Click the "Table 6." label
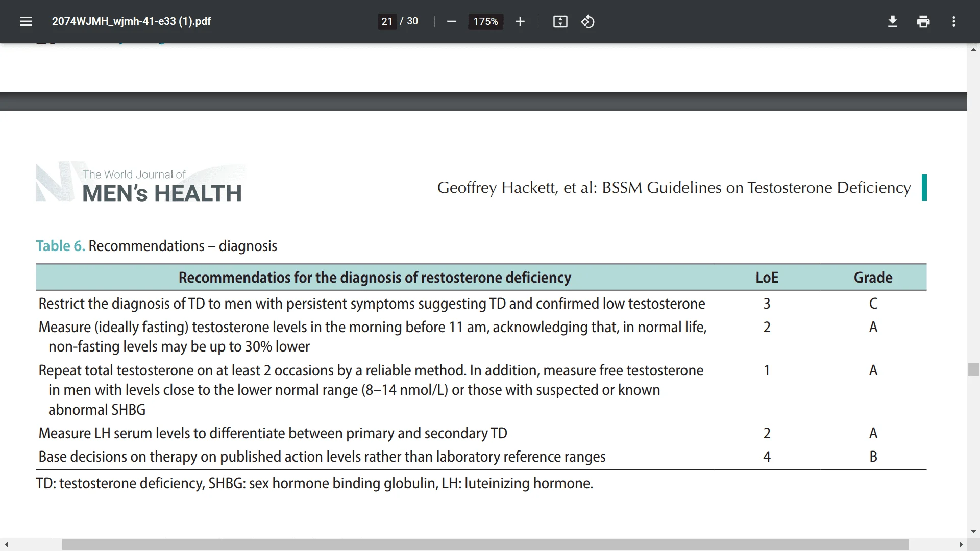This screenshot has width=980, height=551. [60, 246]
